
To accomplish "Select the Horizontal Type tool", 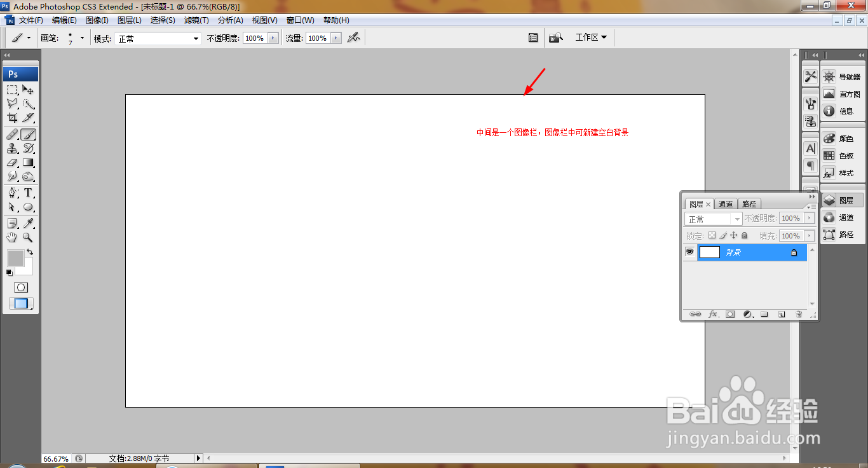I will coord(28,193).
